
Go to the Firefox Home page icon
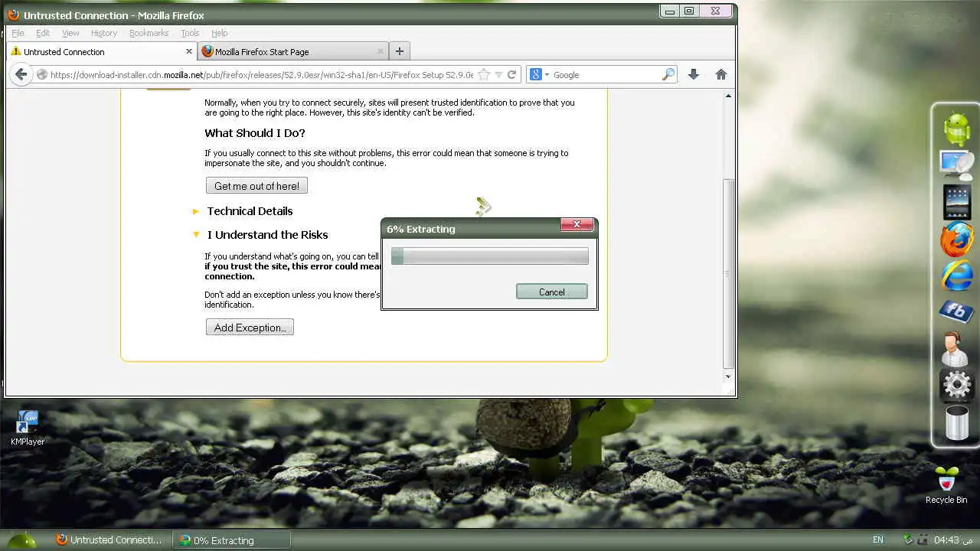click(720, 74)
